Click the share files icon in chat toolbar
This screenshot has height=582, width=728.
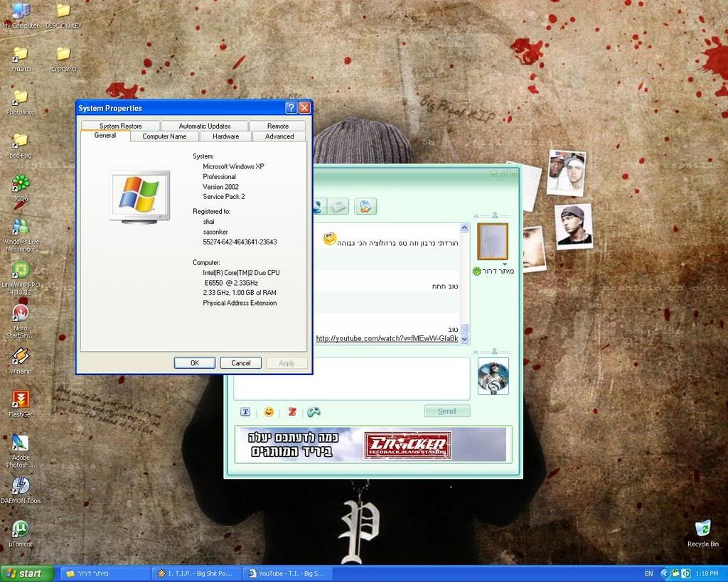365,207
